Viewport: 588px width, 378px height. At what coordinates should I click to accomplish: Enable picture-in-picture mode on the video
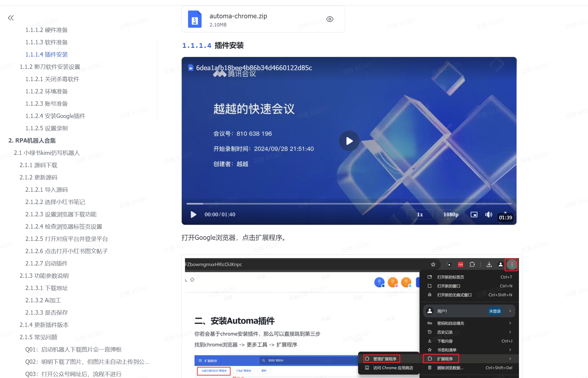tap(474, 214)
